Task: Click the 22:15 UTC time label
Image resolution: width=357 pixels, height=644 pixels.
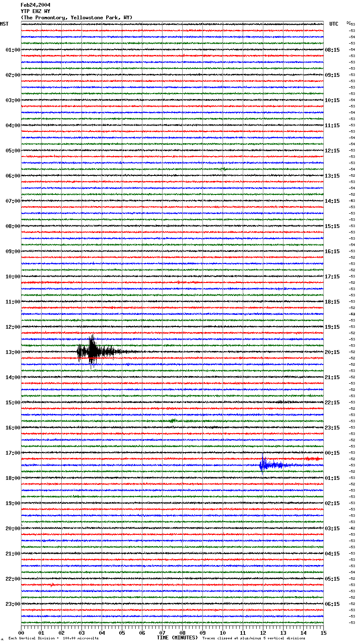Action: [x=332, y=403]
